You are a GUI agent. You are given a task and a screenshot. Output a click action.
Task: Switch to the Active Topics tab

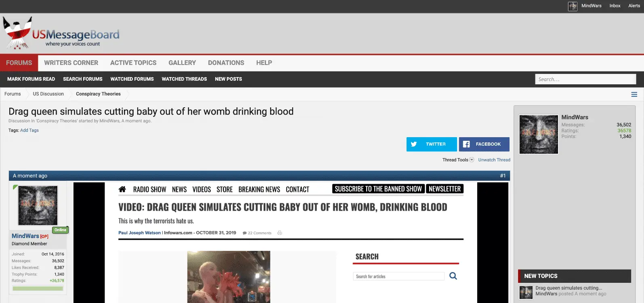[133, 63]
